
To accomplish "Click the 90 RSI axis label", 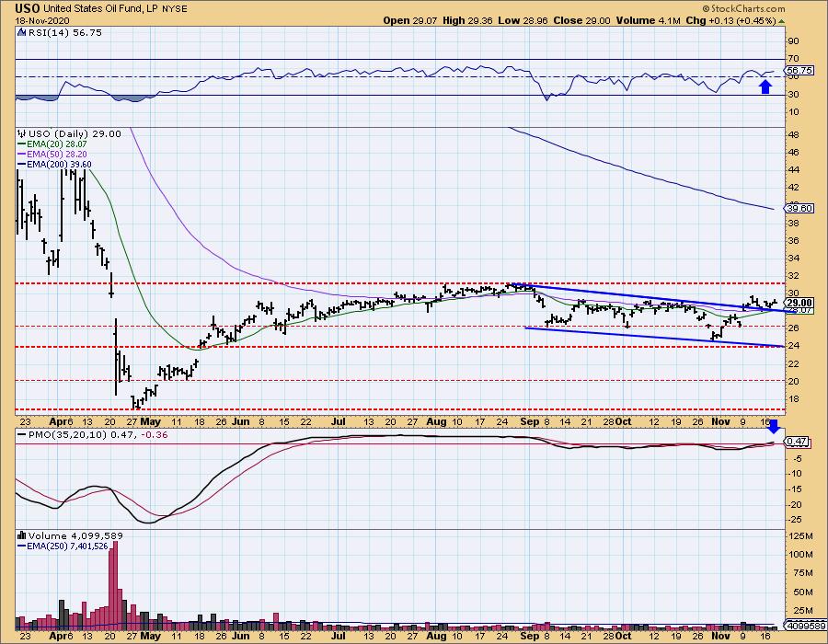I will click(794, 40).
